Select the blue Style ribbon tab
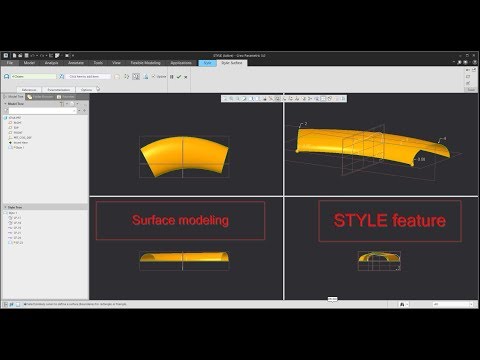Screen dimensions: 480x360 coord(207,63)
